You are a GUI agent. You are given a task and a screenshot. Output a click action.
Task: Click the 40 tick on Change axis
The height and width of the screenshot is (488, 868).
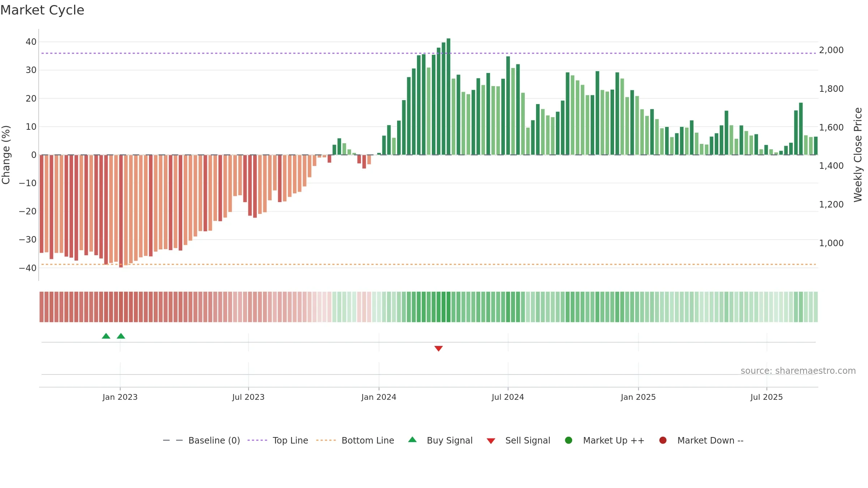[x=31, y=42]
